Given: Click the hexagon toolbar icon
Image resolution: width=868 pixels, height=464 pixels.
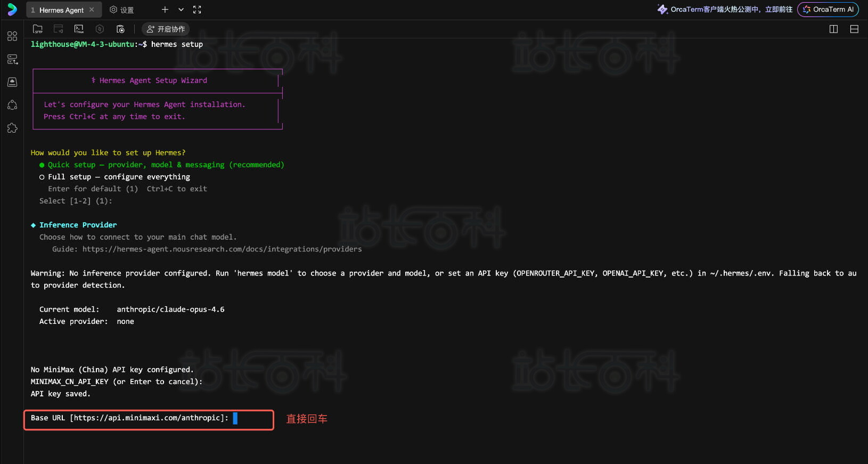Looking at the screenshot, I should pyautogui.click(x=100, y=29).
